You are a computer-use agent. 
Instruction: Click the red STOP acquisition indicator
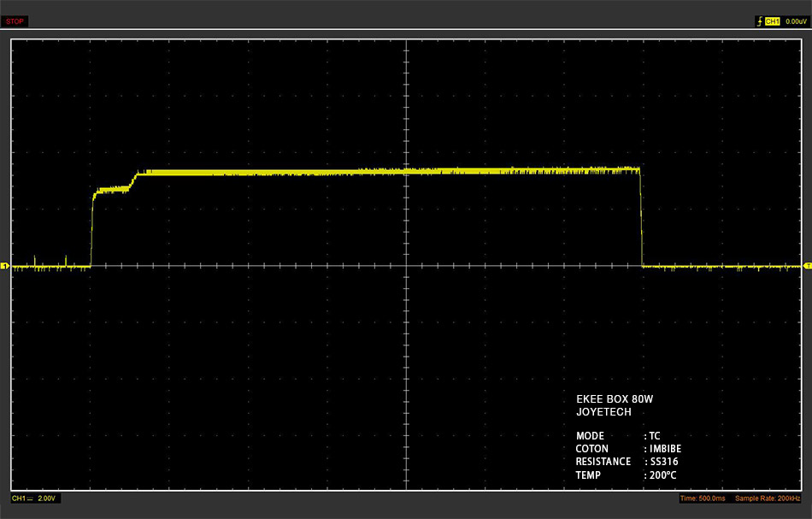(x=15, y=21)
